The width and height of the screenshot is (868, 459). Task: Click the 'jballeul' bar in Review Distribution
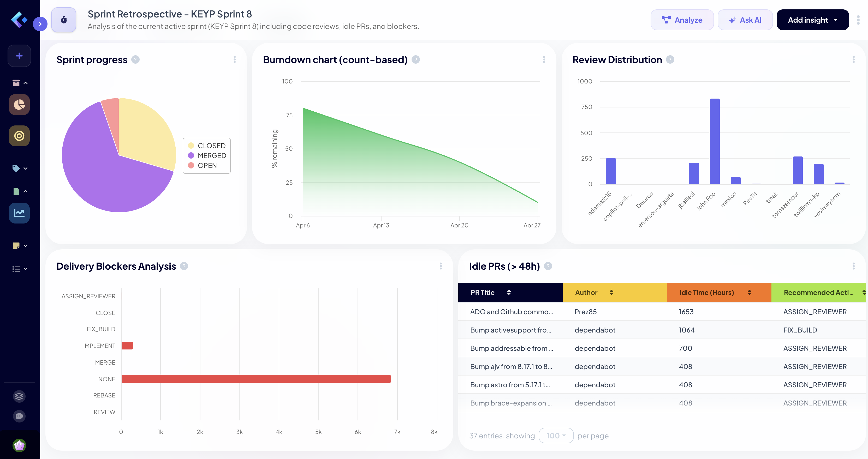click(x=694, y=173)
